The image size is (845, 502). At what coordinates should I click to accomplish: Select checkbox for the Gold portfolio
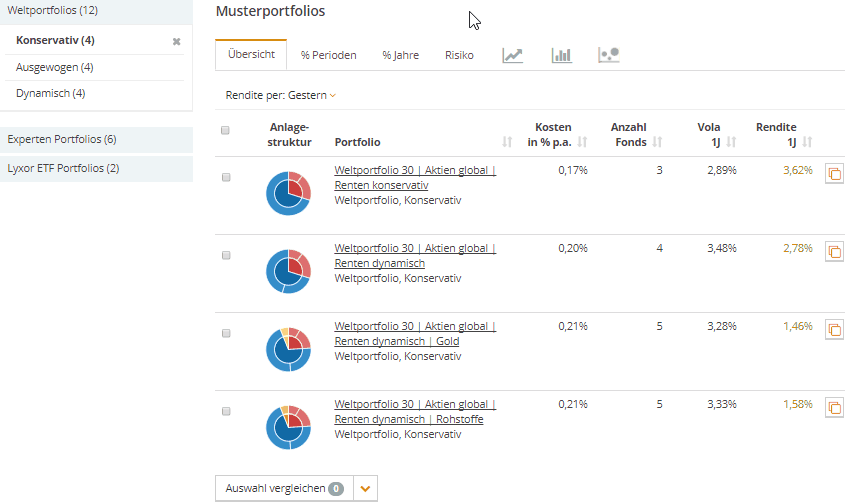point(226,333)
